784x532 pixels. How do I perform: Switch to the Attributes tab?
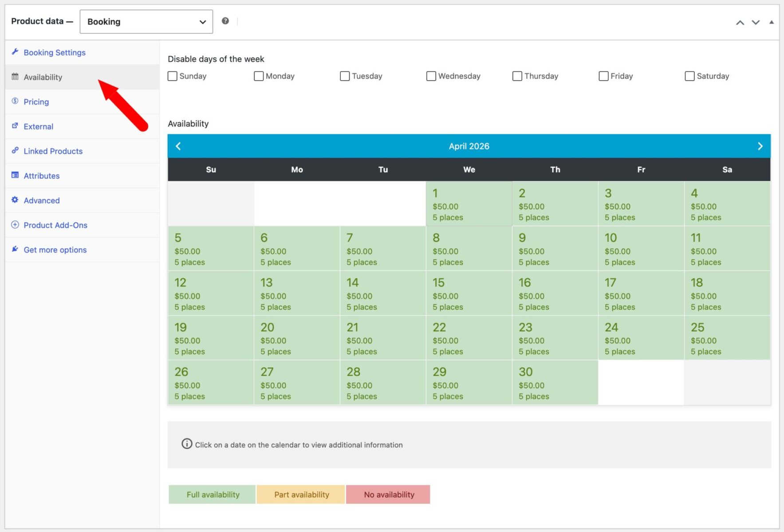(41, 176)
